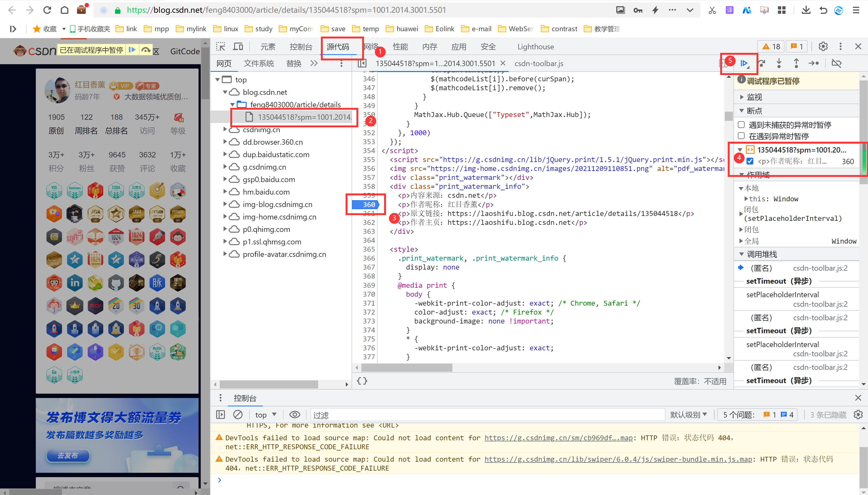Deactivate breakpoints icon in debugger toolbar

pyautogui.click(x=836, y=63)
